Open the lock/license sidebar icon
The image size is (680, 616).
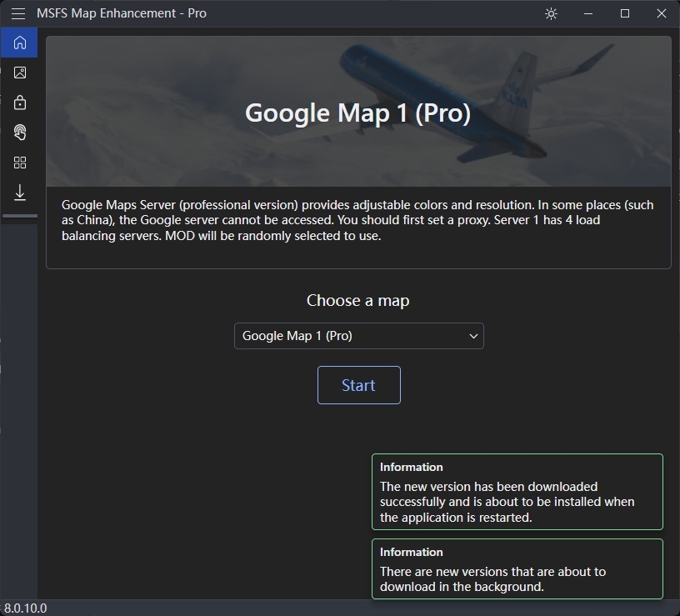point(19,103)
